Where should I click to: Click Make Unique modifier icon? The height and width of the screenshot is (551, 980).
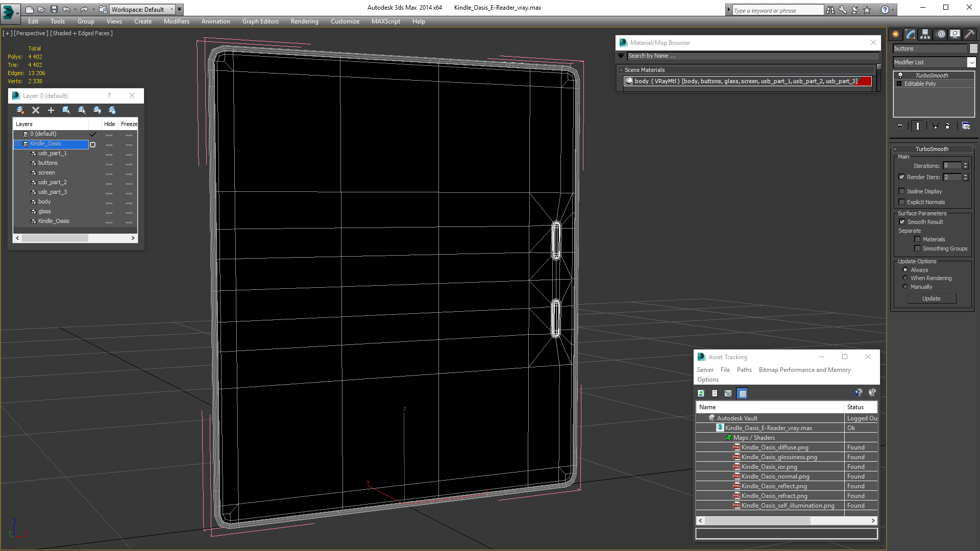(x=935, y=126)
